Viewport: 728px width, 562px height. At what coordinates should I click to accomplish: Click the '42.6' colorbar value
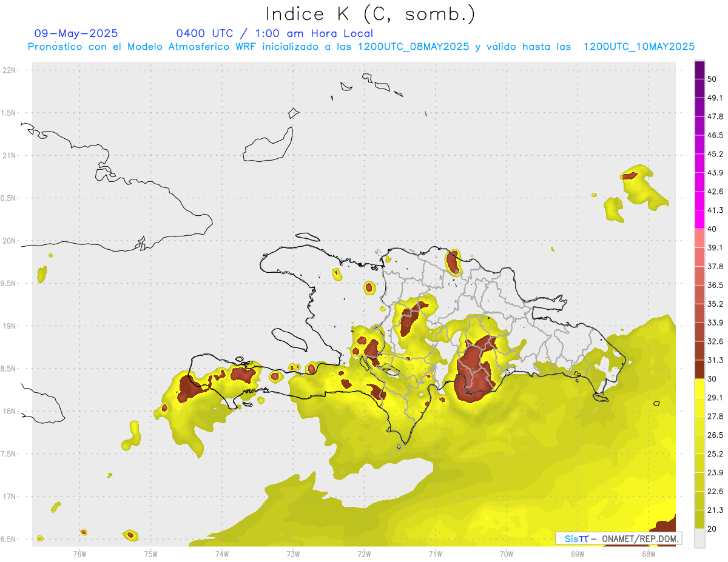[x=715, y=192]
